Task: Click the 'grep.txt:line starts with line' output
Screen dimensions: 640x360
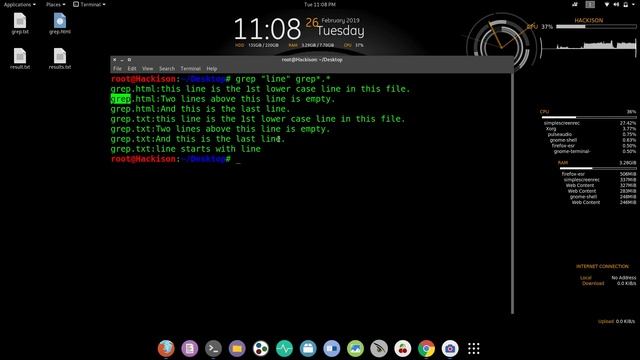Action: pyautogui.click(x=186, y=149)
